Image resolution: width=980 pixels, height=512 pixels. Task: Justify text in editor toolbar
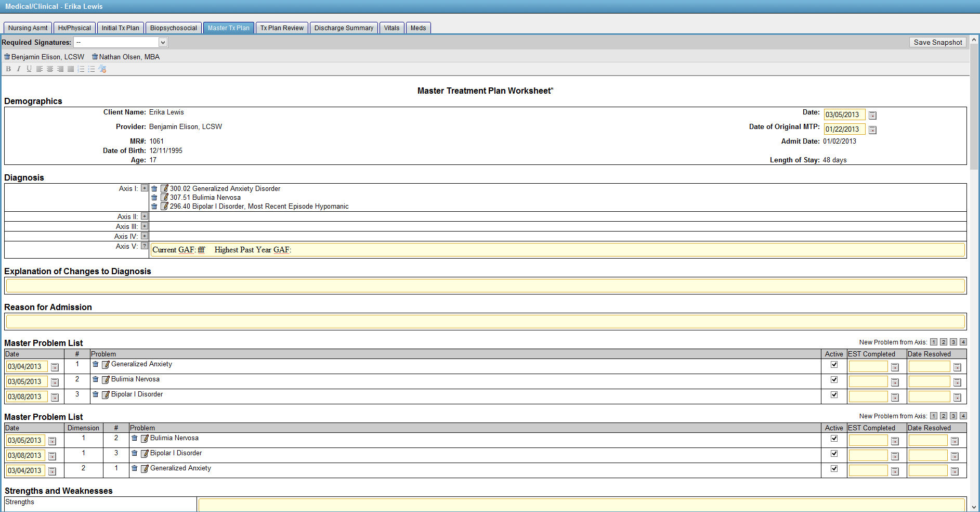click(x=71, y=69)
